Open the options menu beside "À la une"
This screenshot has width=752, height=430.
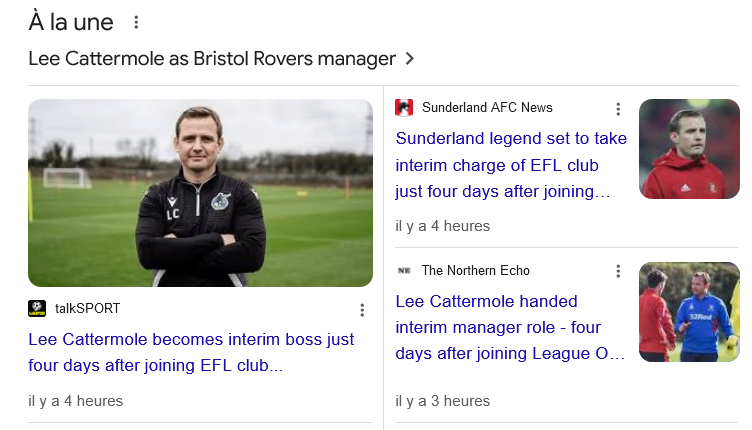[x=137, y=22]
